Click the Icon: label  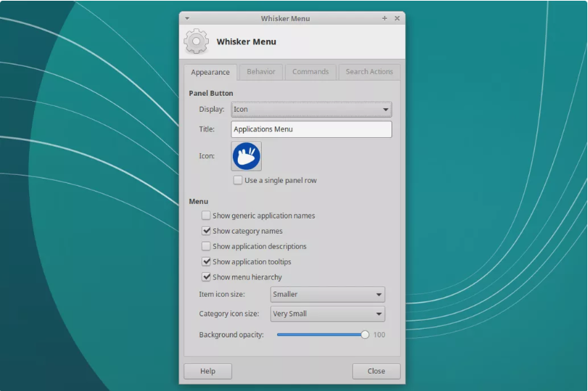point(207,156)
